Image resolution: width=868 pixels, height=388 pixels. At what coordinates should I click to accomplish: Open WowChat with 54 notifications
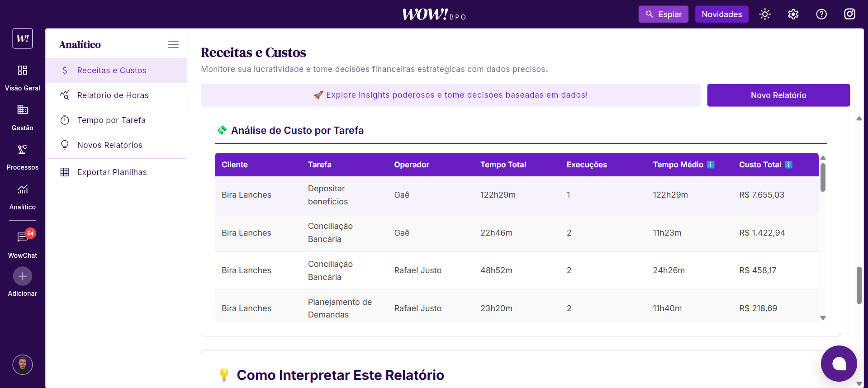[22, 237]
